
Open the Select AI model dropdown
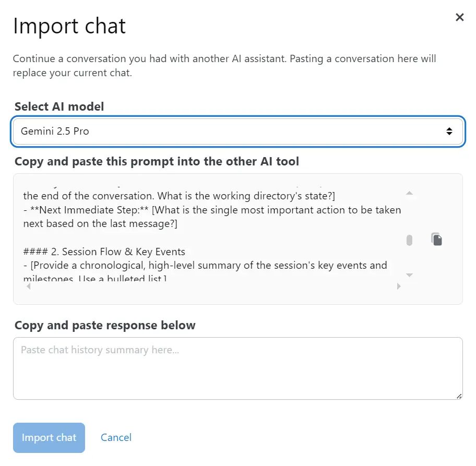pos(238,132)
